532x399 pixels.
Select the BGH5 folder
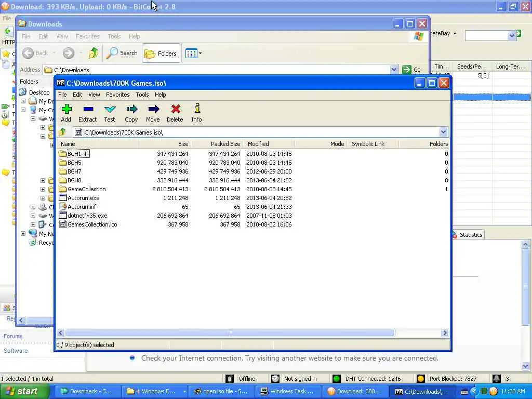coord(74,163)
